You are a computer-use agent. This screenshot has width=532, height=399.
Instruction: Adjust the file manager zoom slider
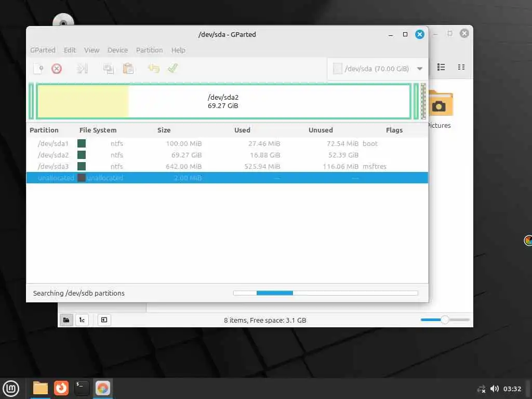point(445,320)
